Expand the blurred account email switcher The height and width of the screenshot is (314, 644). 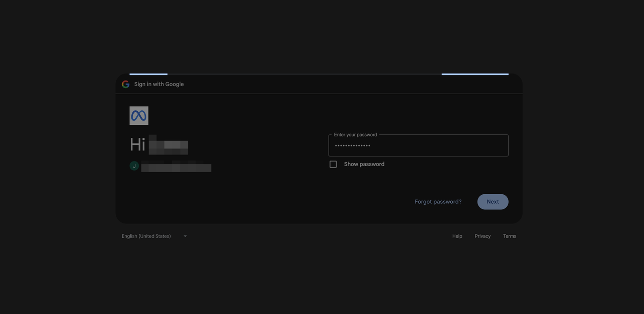pos(176,167)
